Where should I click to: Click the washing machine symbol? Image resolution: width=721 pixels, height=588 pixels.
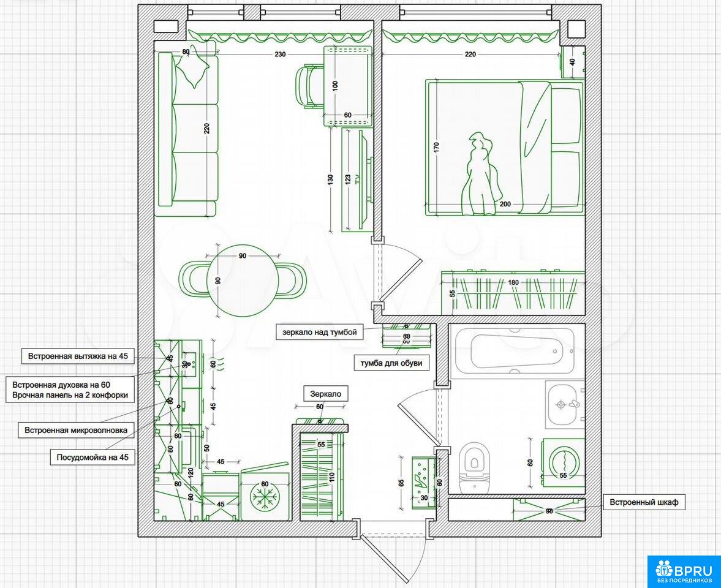point(564,463)
